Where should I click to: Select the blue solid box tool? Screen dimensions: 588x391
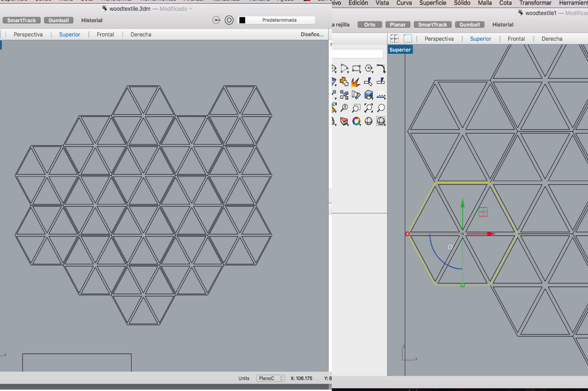[x=369, y=95]
